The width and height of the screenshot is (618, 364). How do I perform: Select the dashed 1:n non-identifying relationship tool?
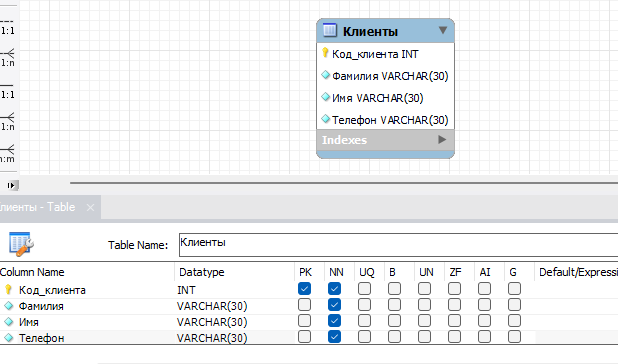(7, 58)
